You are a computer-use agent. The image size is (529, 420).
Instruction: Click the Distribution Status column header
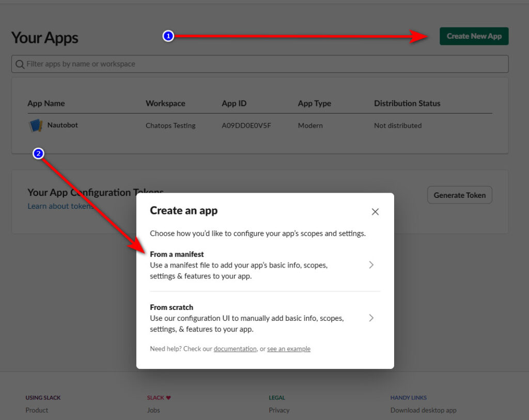[407, 103]
